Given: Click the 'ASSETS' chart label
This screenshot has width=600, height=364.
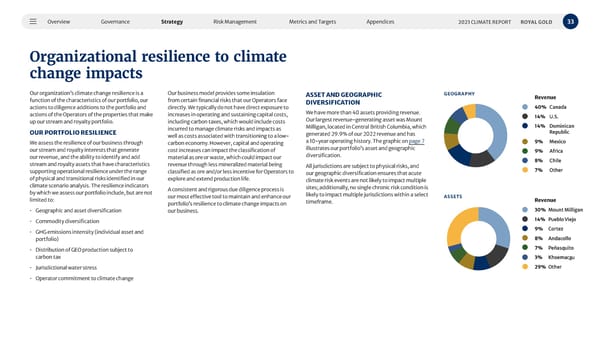Looking at the screenshot, I should click(453, 196).
